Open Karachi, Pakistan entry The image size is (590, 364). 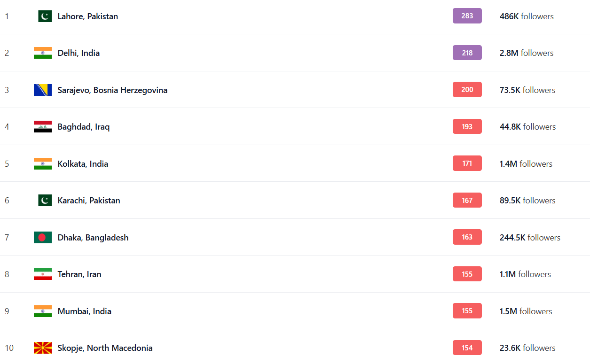tap(89, 201)
